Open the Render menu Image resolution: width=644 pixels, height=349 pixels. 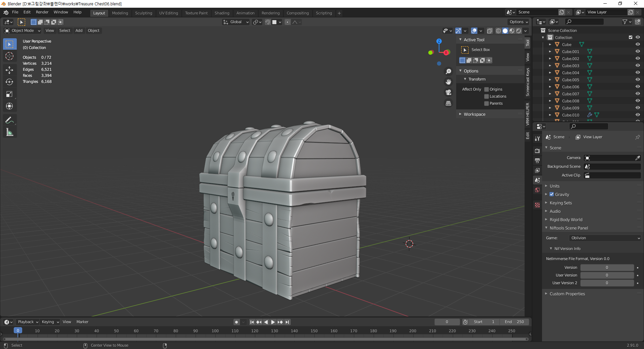tap(42, 12)
